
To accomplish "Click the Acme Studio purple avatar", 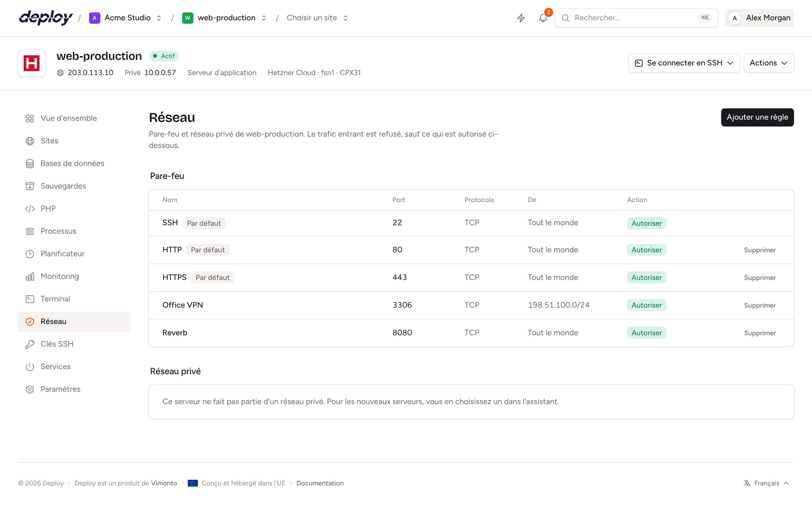I will pos(95,18).
